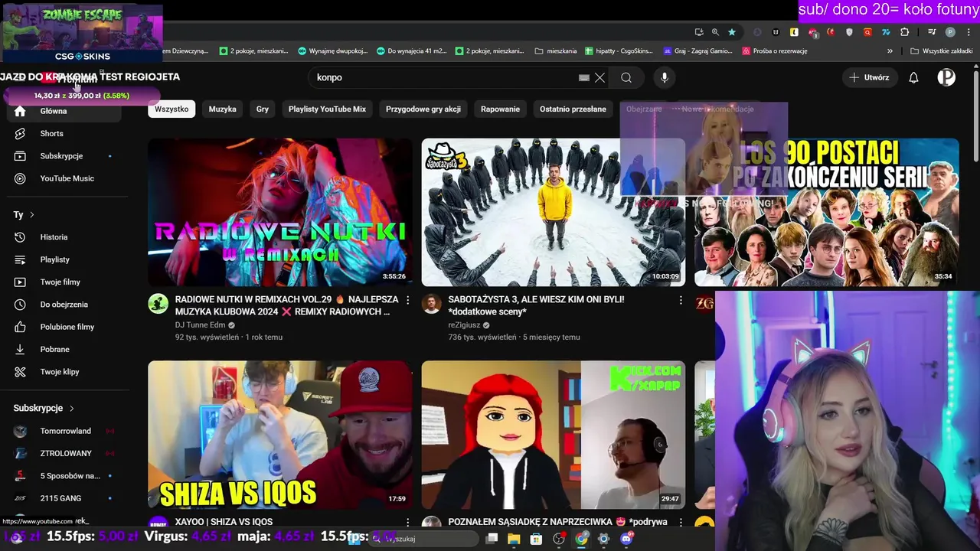Open the mieszkania bookmarks folder
The width and height of the screenshot is (980, 551).
coord(556,51)
